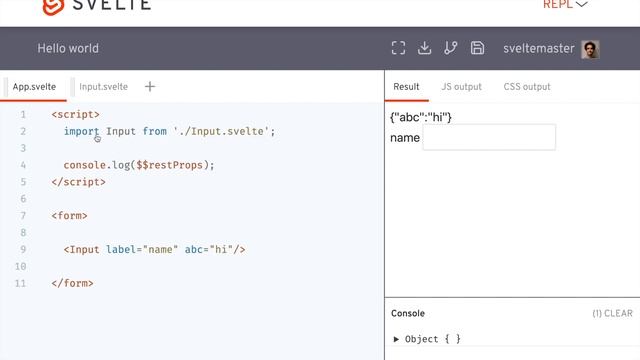Screen dimensions: 640x360
Task: Clear the console output
Action: click(612, 313)
